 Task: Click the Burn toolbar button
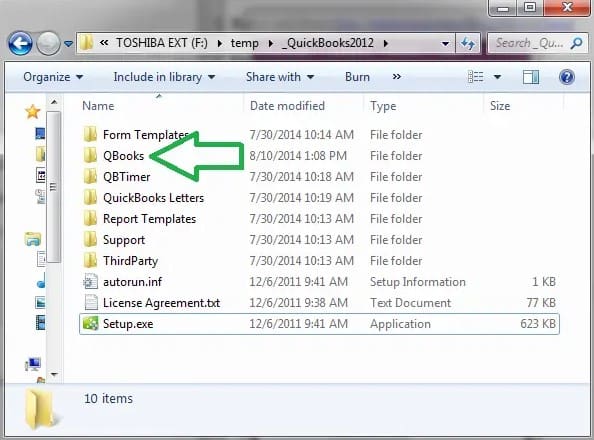[x=357, y=77]
